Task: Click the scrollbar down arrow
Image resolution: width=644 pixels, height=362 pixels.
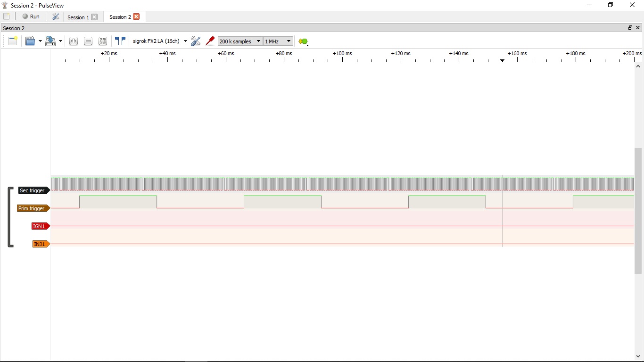Action: [x=638, y=356]
